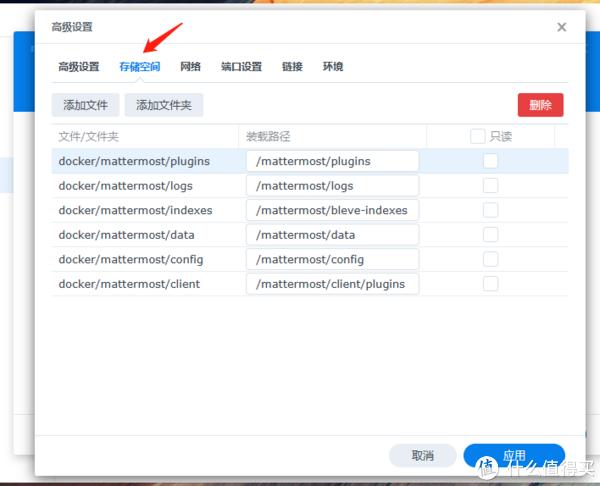This screenshot has height=486, width=600.
Task: Switch to the 高级设置 tab
Action: coord(79,67)
